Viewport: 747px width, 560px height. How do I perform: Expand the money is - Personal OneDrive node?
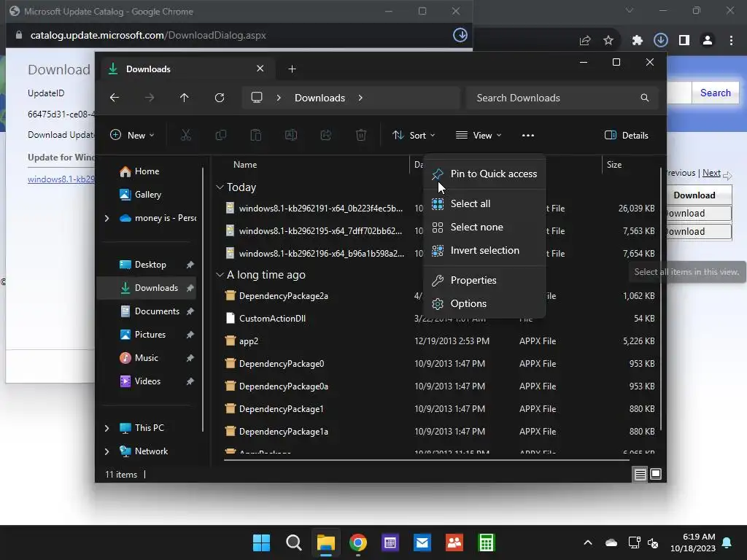pyautogui.click(x=107, y=218)
